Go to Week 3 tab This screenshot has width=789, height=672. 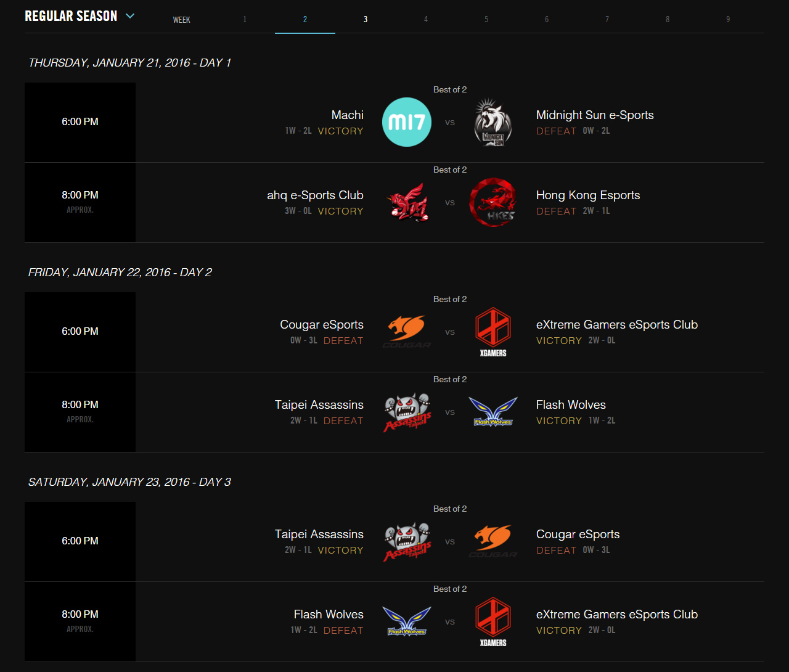coord(366,19)
